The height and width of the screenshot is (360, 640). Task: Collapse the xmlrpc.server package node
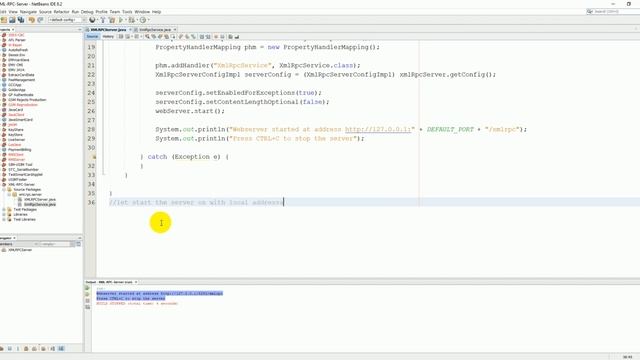[x=9, y=195]
